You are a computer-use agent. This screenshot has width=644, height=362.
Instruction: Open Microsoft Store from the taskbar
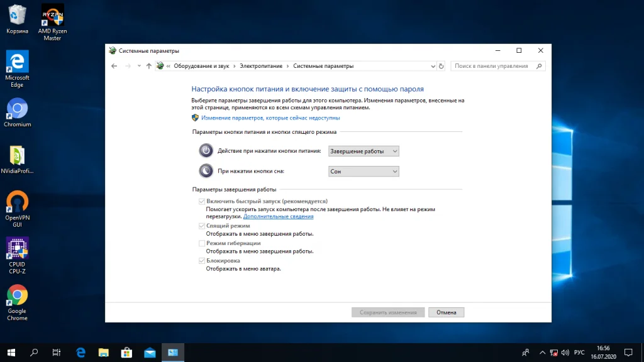pos(126,353)
